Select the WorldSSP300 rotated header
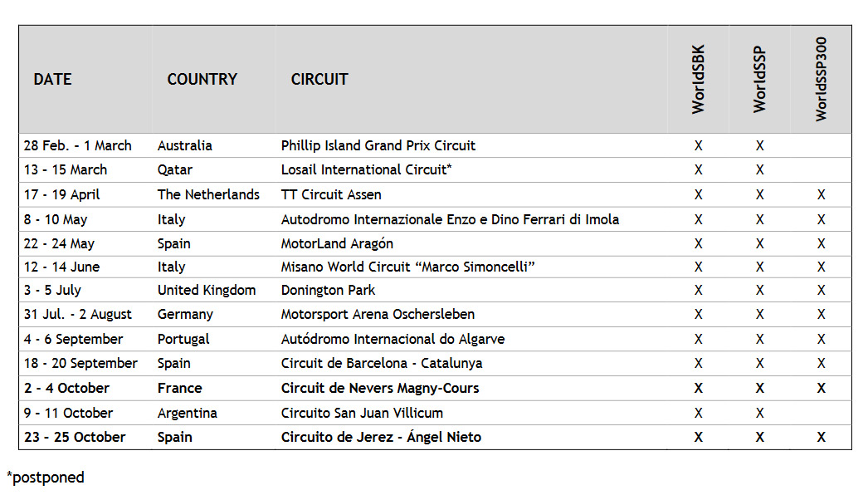This screenshot has height=495, width=868. 821,79
